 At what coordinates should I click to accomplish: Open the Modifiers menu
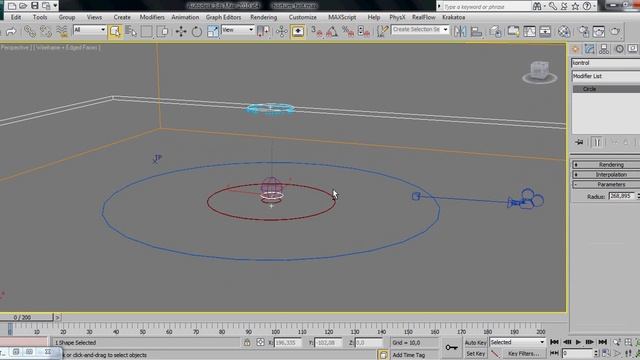[152, 17]
